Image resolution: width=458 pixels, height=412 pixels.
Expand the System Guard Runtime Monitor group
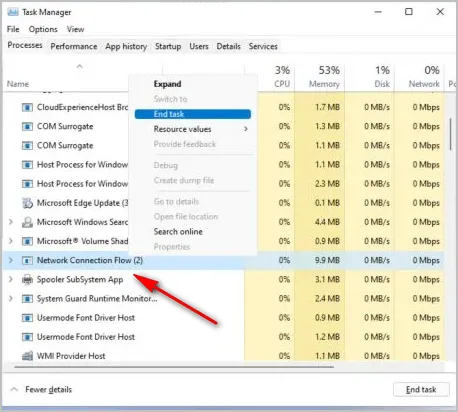pyautogui.click(x=11, y=299)
